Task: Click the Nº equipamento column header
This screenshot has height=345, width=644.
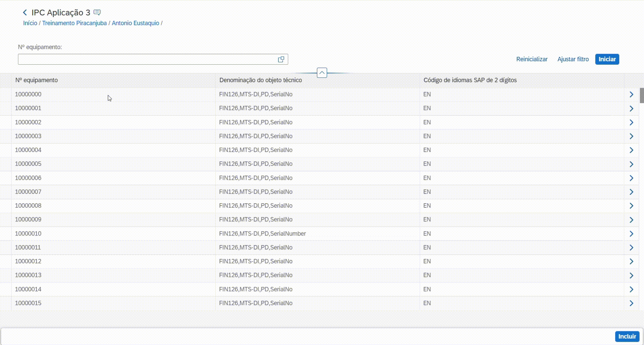Action: [37, 80]
